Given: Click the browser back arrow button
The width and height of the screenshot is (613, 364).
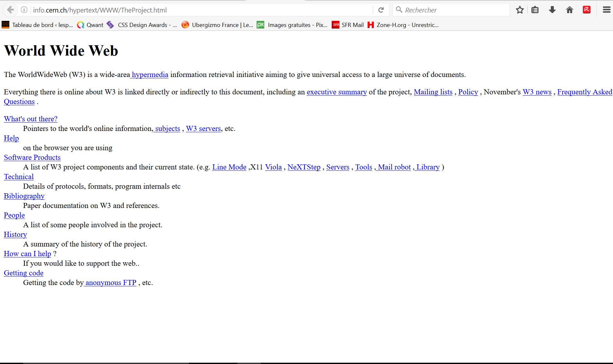Looking at the screenshot, I should coord(11,10).
